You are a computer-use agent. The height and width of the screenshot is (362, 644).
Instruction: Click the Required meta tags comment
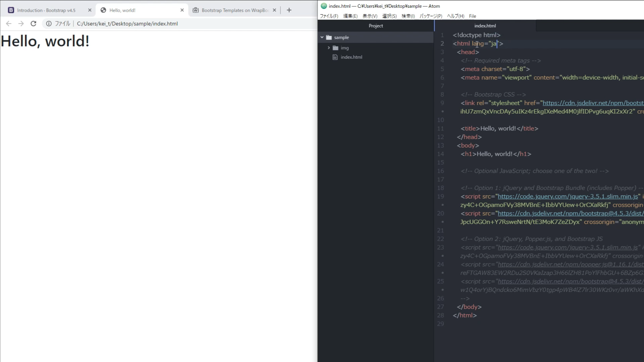tap(501, 61)
